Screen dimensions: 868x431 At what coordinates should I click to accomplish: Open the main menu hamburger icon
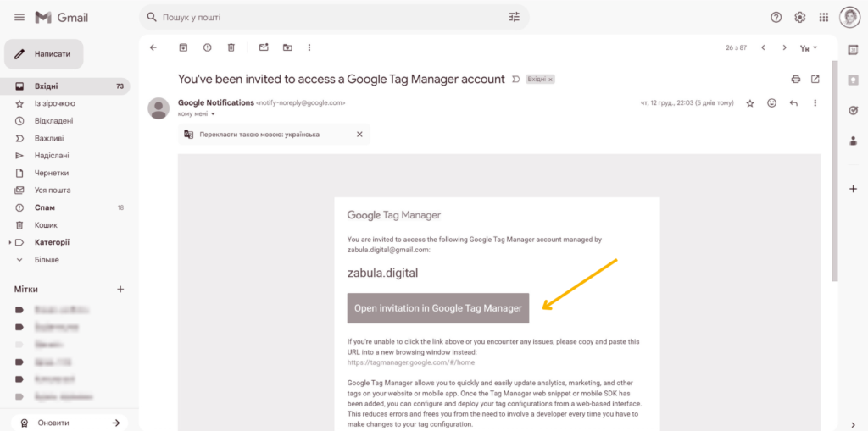[x=19, y=18]
